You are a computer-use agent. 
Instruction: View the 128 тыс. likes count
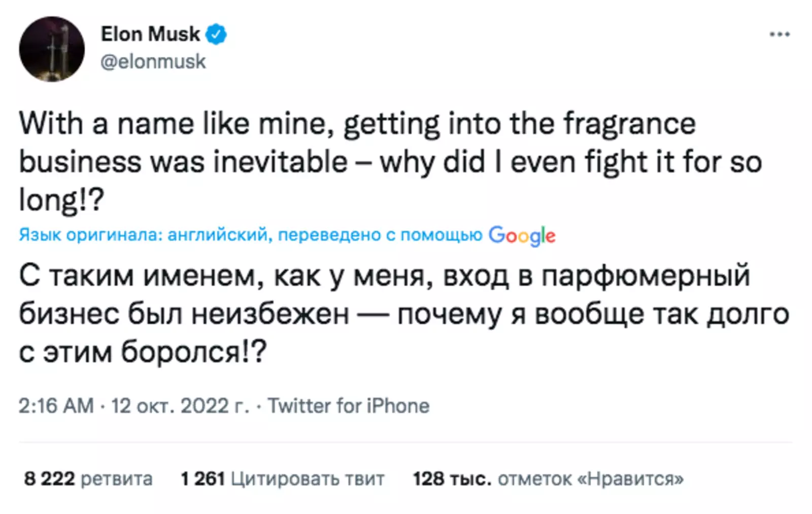click(x=452, y=478)
